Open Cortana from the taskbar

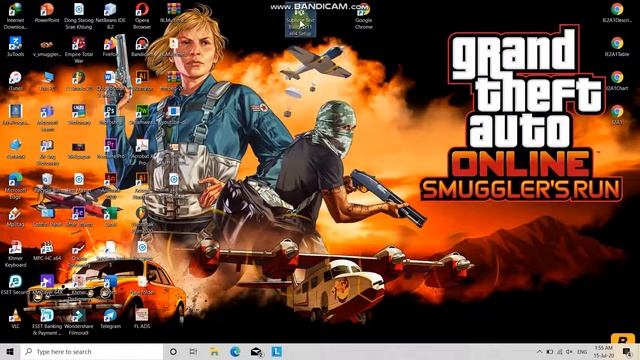[x=173, y=351]
